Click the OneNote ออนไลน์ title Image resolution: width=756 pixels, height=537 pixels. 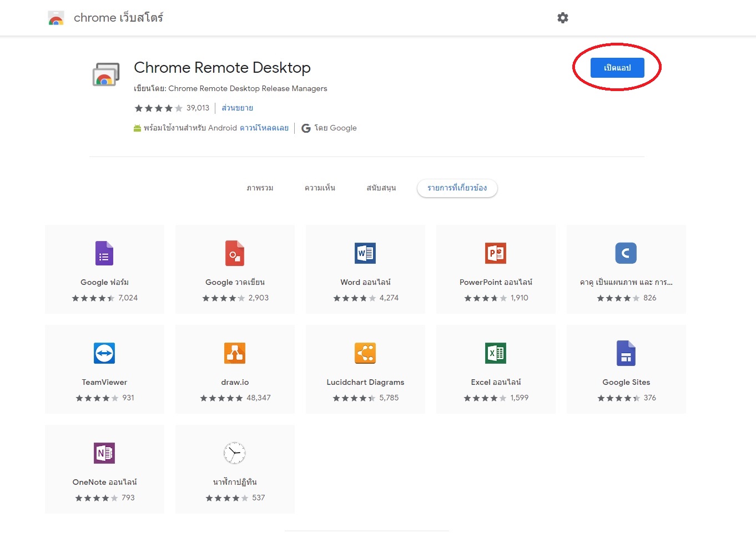[x=104, y=482]
